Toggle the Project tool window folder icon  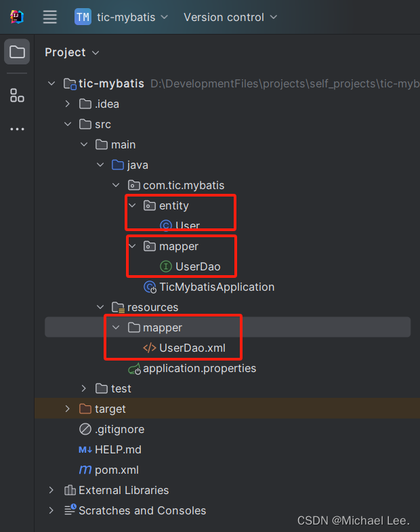pos(17,52)
